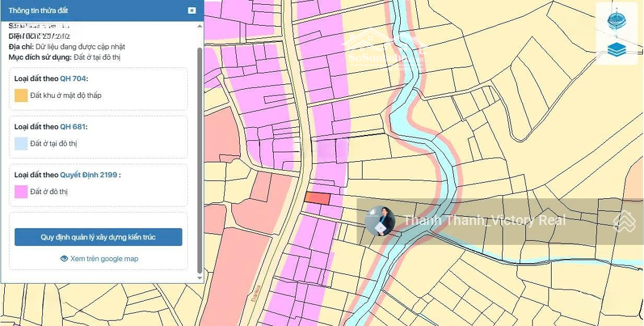Click the pink Đất ở đô thị swatch
Screen dimensions: 644x326
point(21,192)
